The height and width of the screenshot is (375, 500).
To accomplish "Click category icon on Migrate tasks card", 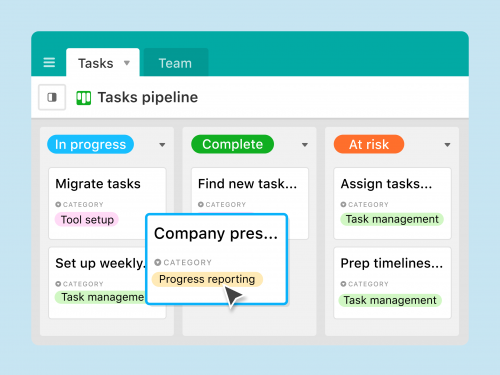I will [x=58, y=204].
